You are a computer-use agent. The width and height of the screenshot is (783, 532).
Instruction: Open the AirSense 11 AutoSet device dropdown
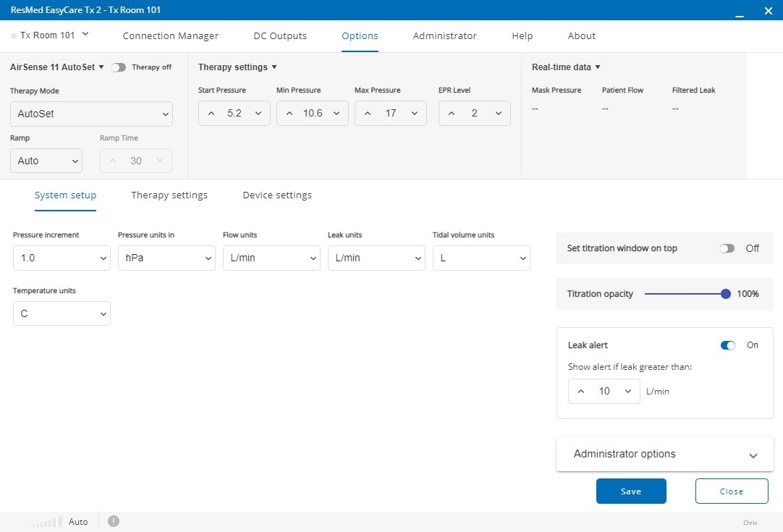(101, 67)
